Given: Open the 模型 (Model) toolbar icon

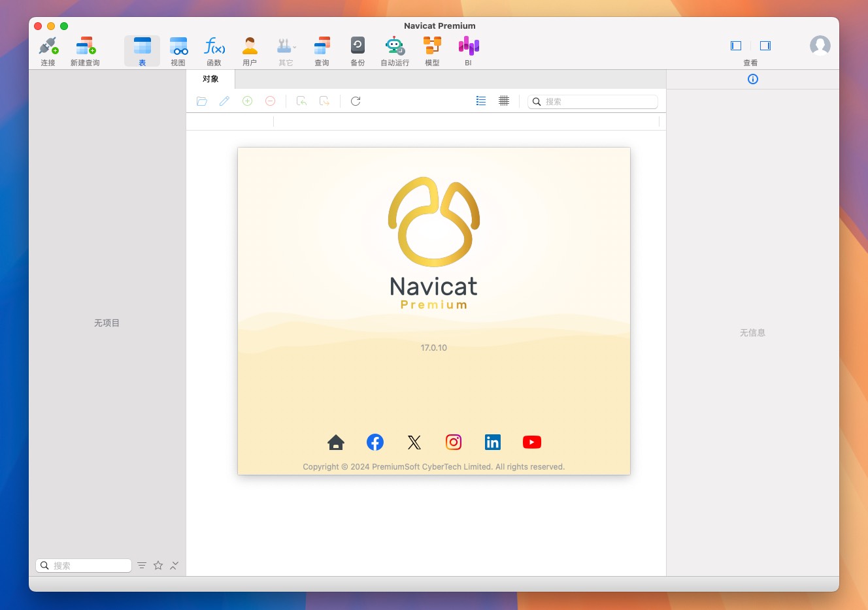Looking at the screenshot, I should [x=432, y=51].
